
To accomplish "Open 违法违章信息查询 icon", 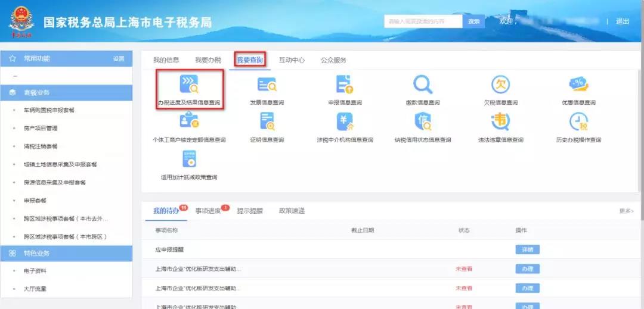I will pyautogui.click(x=500, y=122).
